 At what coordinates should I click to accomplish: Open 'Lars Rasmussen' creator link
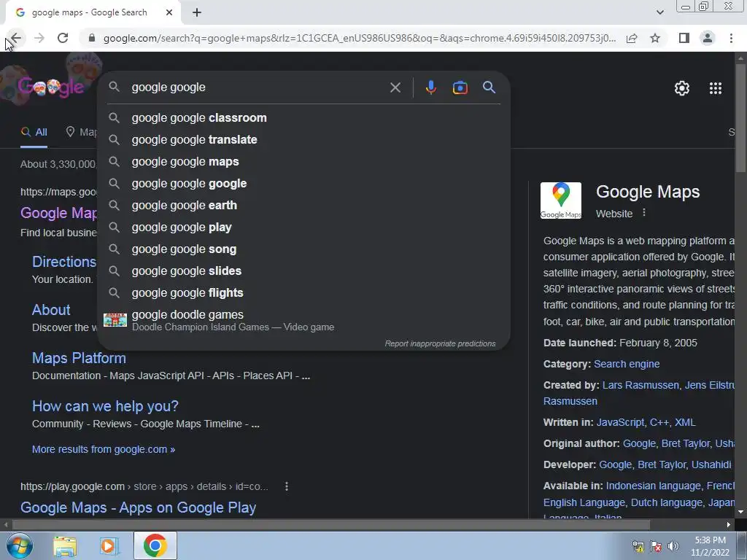click(640, 385)
